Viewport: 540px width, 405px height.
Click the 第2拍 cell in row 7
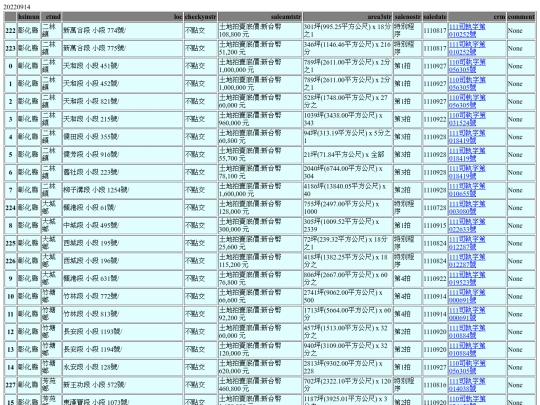point(407,190)
